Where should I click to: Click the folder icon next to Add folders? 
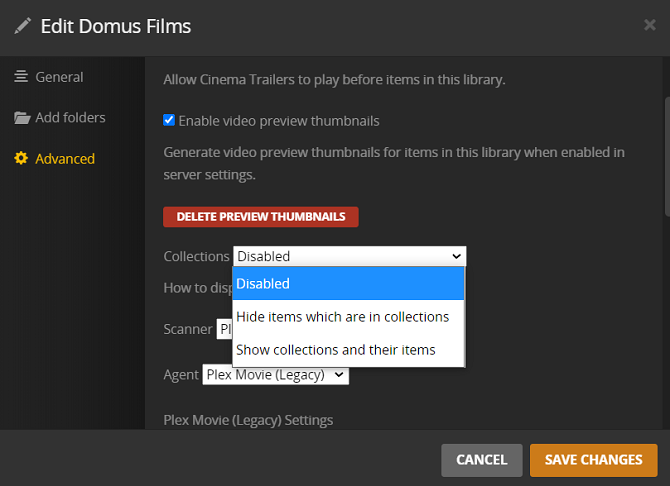(22, 118)
